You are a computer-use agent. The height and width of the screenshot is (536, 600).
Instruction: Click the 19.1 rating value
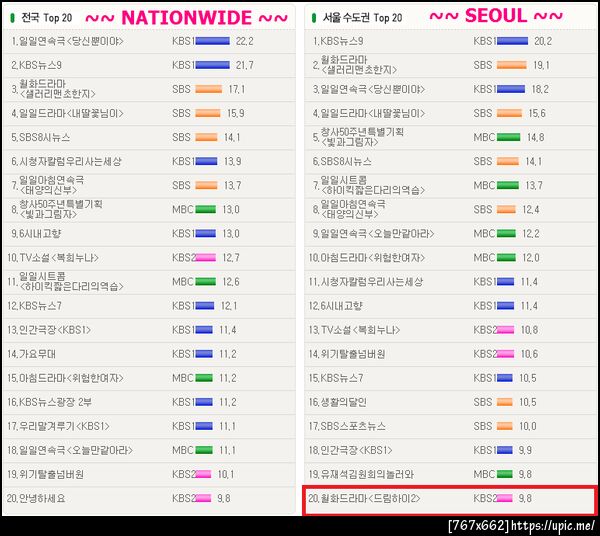pyautogui.click(x=541, y=65)
